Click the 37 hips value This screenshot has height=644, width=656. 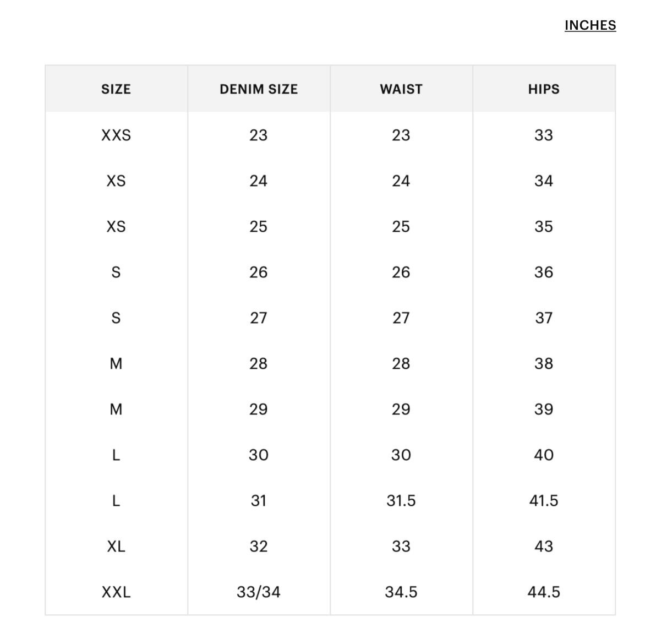tap(544, 318)
